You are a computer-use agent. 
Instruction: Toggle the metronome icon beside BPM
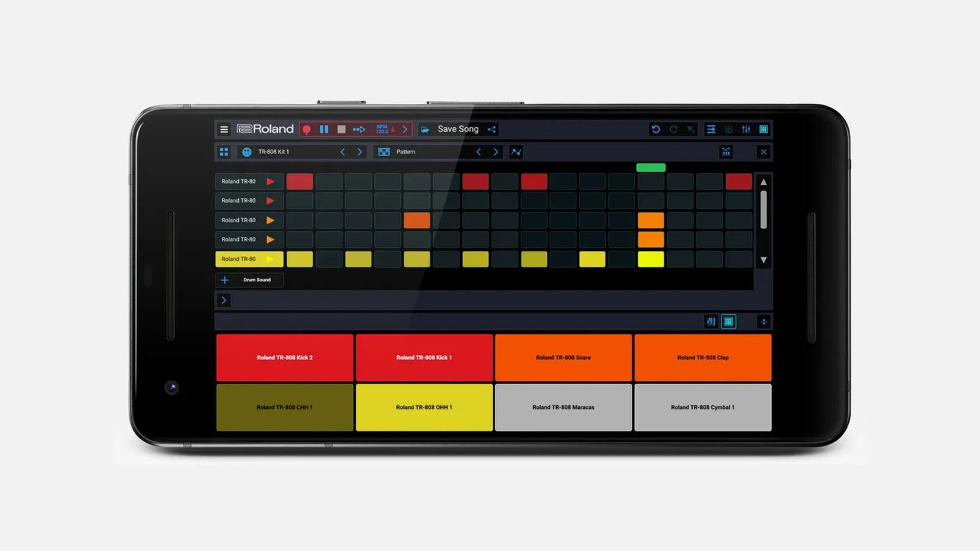393,129
